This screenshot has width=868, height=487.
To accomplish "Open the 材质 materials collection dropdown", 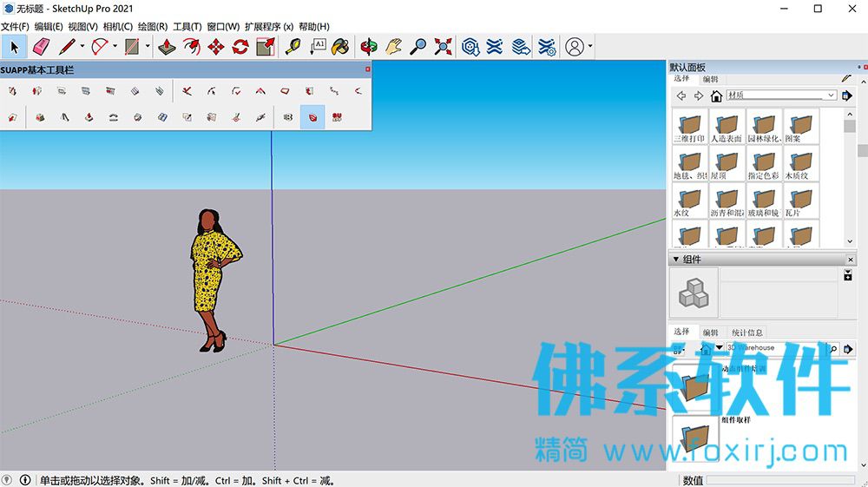I will click(831, 95).
